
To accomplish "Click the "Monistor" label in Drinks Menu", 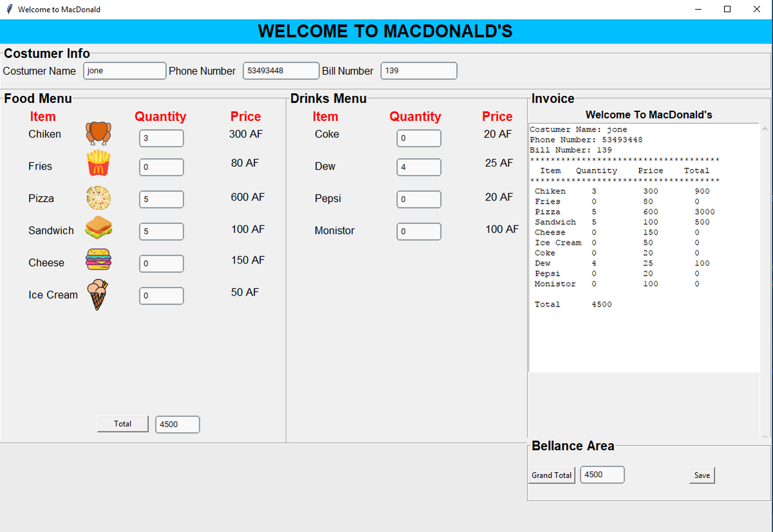I will click(334, 231).
